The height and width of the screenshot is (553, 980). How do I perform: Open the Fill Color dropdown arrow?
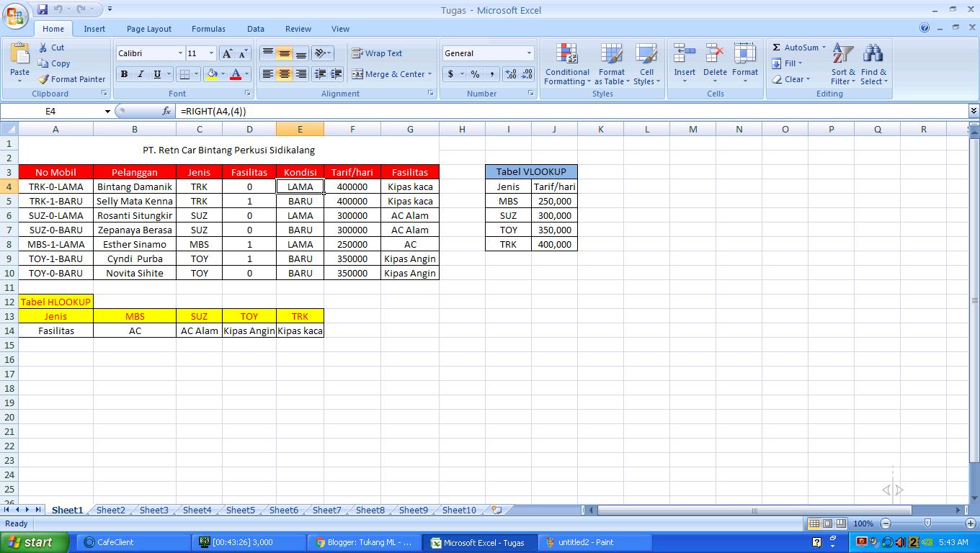[x=221, y=74]
